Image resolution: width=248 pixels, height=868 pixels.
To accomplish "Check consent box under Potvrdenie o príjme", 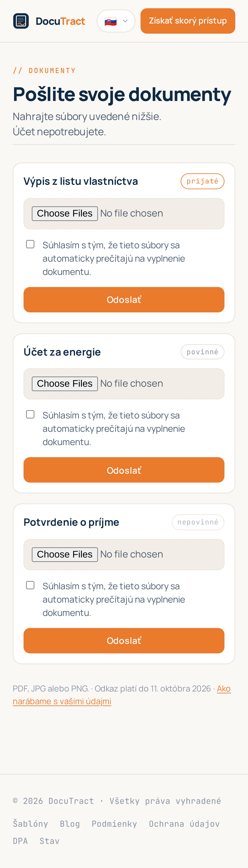I will coord(30,585).
